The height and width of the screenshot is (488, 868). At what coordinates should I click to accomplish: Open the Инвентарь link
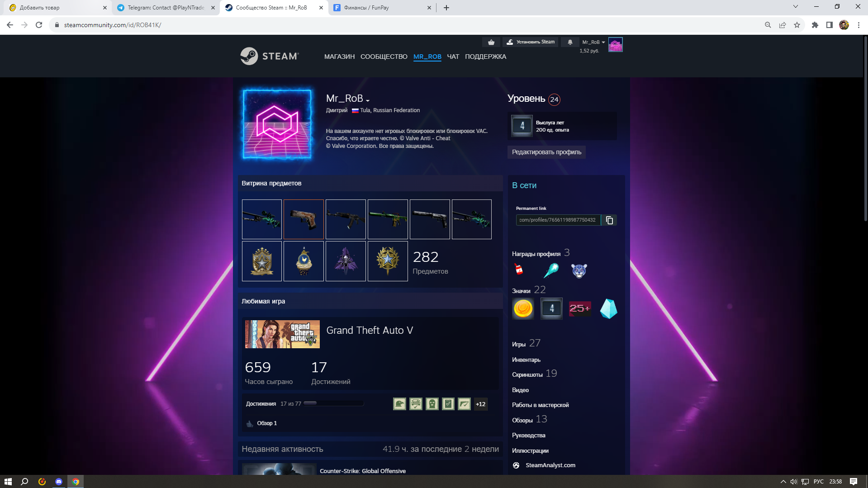tap(526, 360)
